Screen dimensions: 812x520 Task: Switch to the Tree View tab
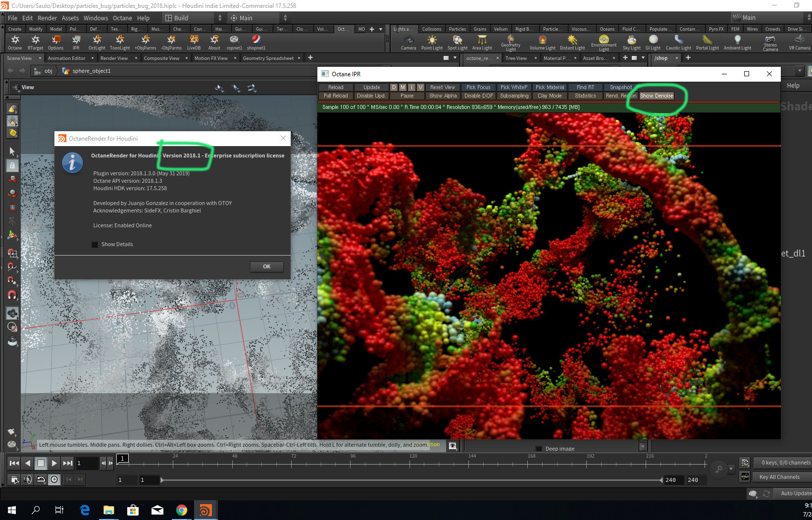coord(516,58)
